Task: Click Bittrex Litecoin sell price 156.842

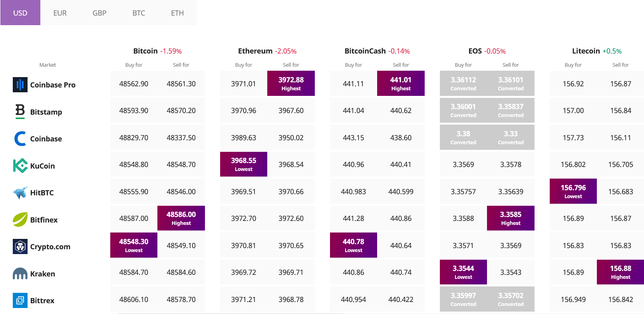Action: coord(620,300)
